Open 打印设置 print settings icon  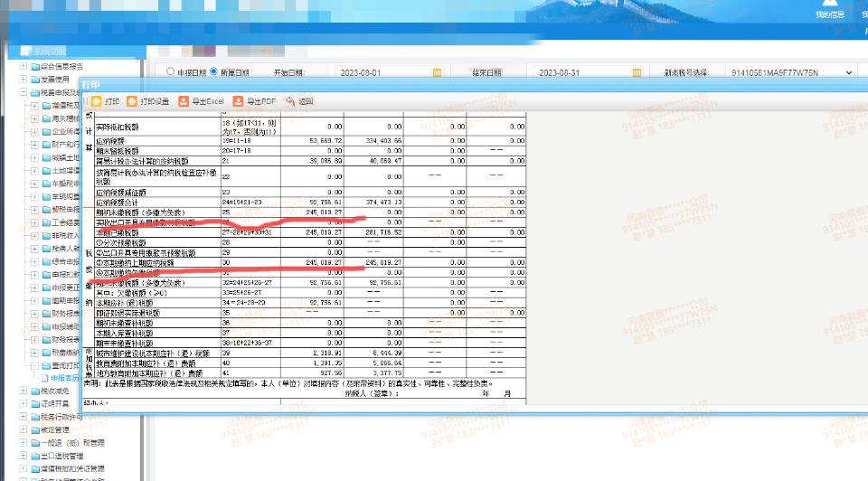coord(132,102)
